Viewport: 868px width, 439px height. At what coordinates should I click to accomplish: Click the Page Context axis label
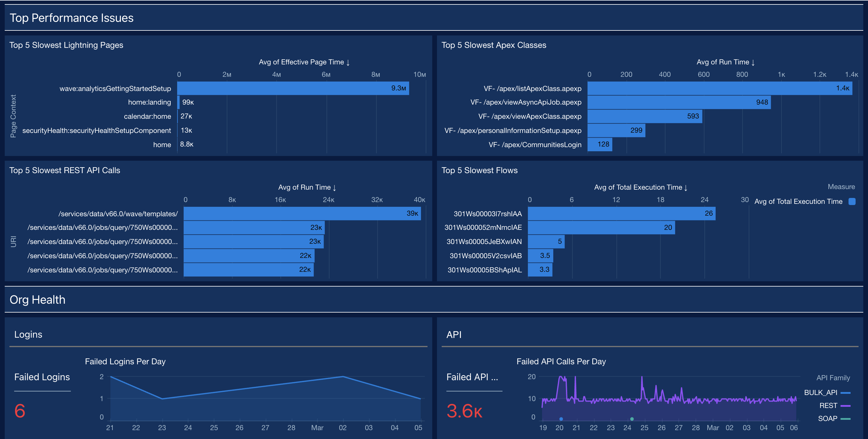coord(13,116)
